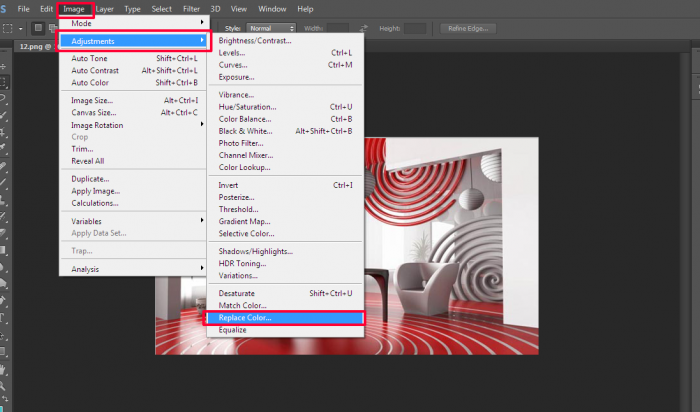This screenshot has width=700, height=412.
Task: Select the Horizontal Type tool
Action: [4, 318]
